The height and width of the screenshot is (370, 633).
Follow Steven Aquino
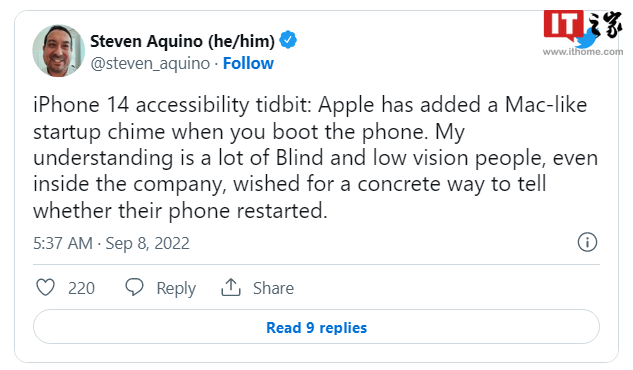[248, 63]
